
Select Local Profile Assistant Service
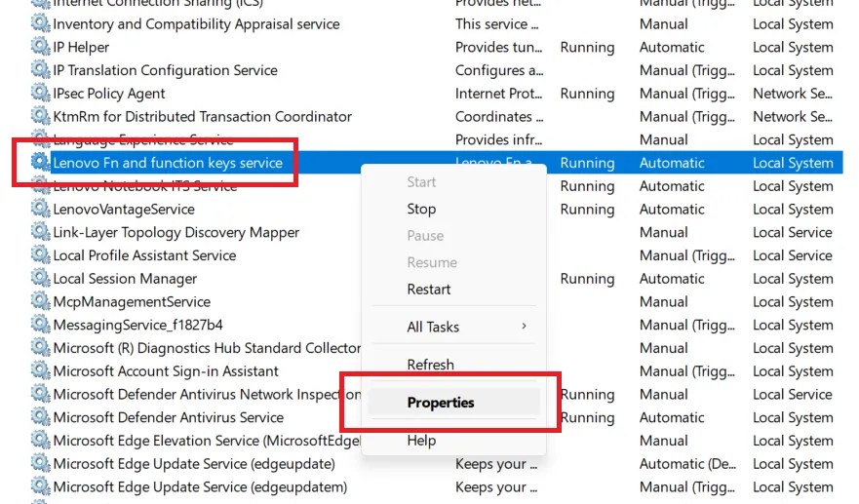click(x=144, y=255)
